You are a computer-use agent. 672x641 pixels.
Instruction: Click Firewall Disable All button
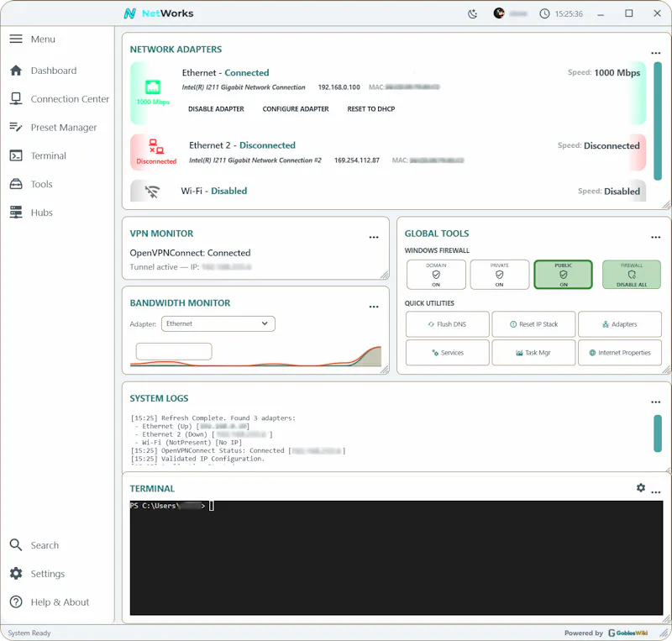pyautogui.click(x=632, y=275)
